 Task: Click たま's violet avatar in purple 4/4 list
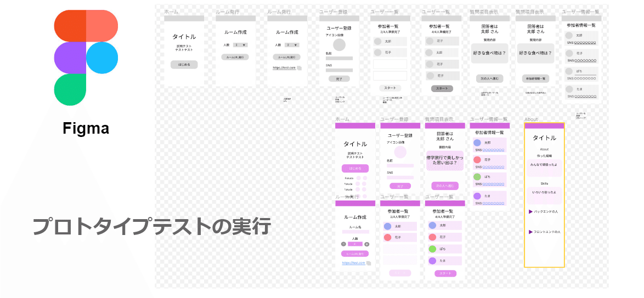[x=432, y=261]
